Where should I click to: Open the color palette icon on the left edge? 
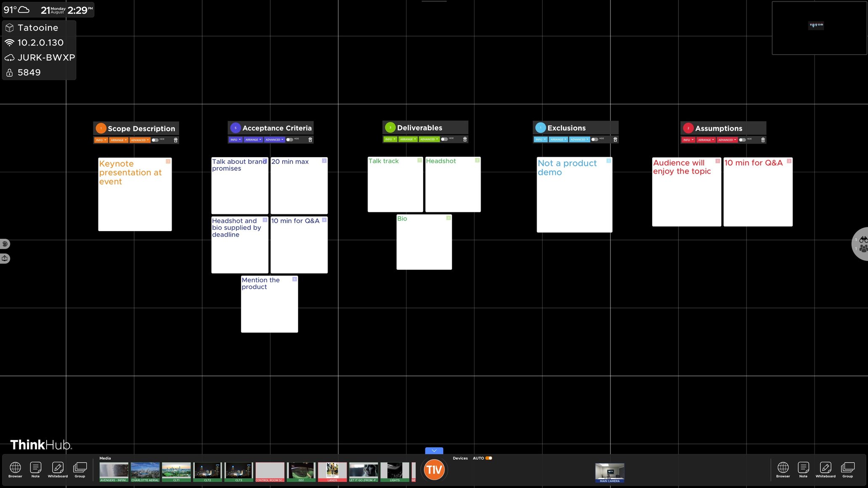(5, 244)
